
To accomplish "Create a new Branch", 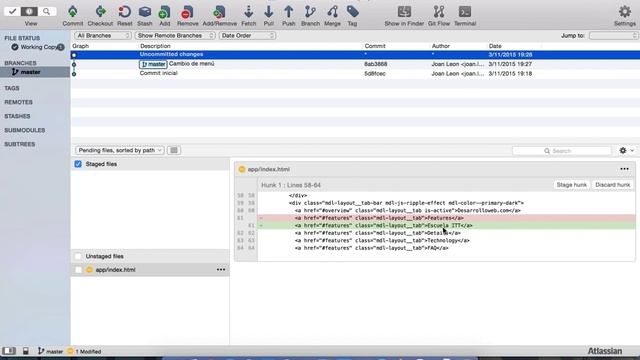I will coord(310,16).
